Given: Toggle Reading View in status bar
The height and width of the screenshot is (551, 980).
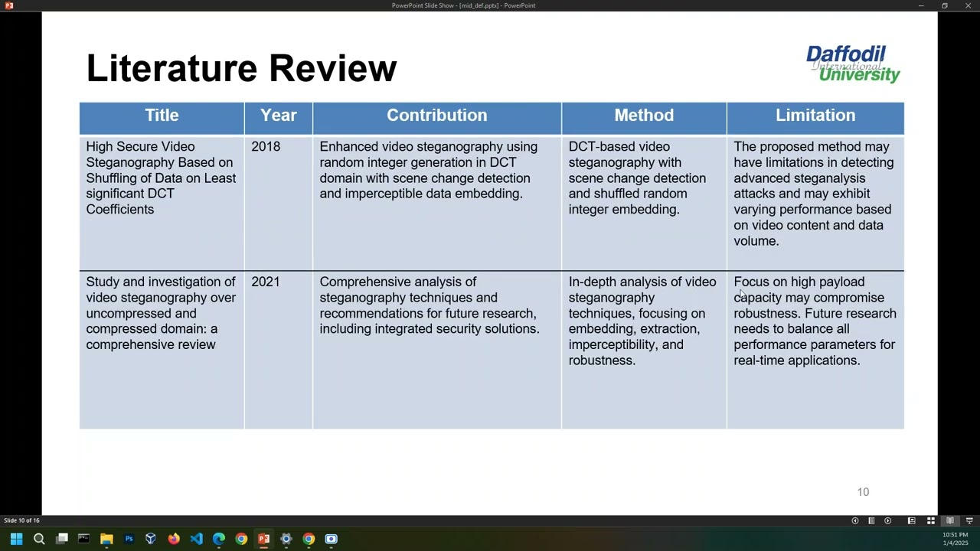Looking at the screenshot, I should pos(949,520).
